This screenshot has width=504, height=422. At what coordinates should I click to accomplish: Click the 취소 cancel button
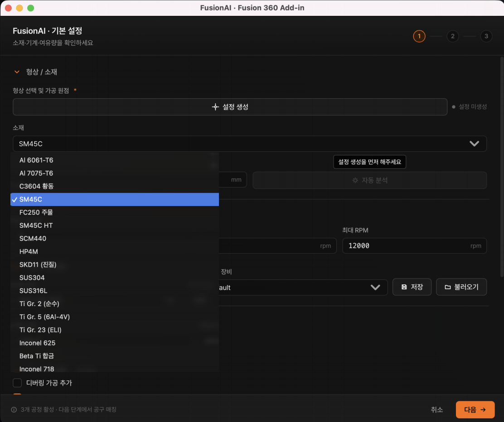(436, 410)
